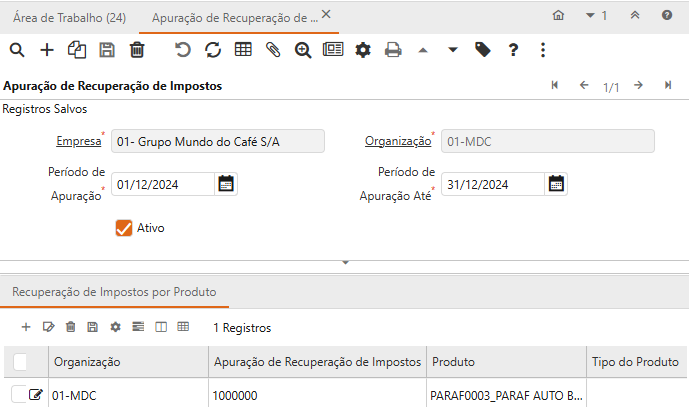Click the refresh icon in the main toolbar

tap(212, 50)
